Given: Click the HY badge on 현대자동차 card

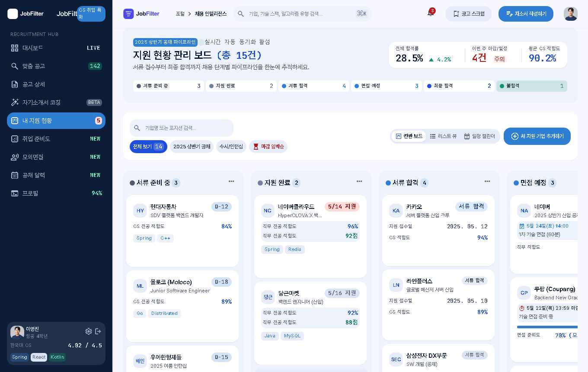Looking at the screenshot, I should point(140,211).
